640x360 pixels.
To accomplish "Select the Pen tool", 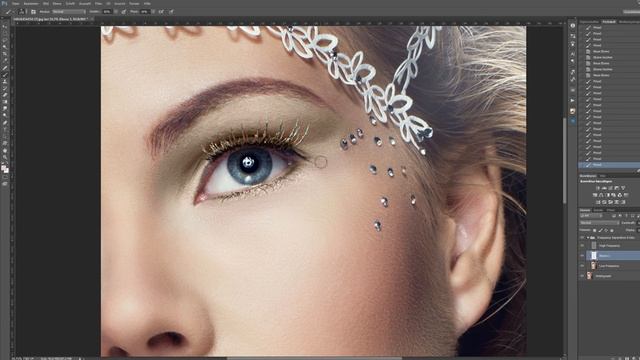I will (x=6, y=122).
